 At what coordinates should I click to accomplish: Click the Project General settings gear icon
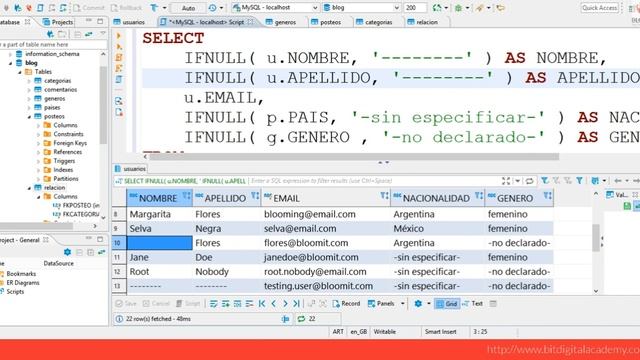coord(67,252)
